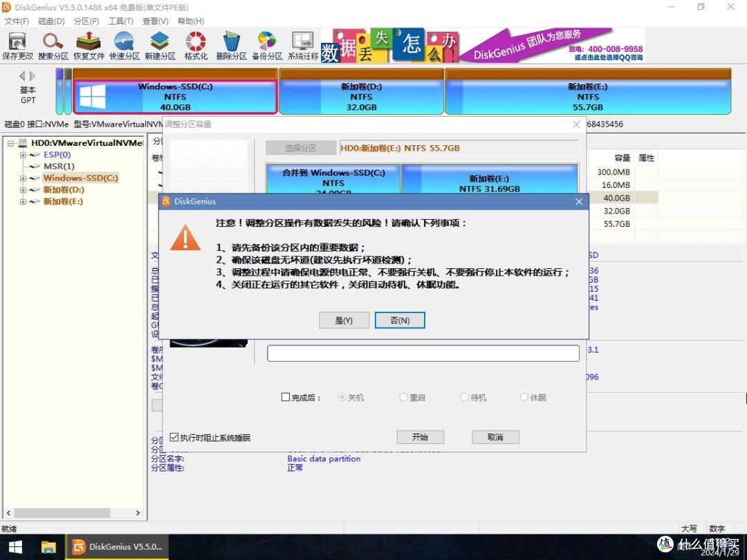747x560 pixels.
Task: Open the 查看(V) menu
Action: 156,21
